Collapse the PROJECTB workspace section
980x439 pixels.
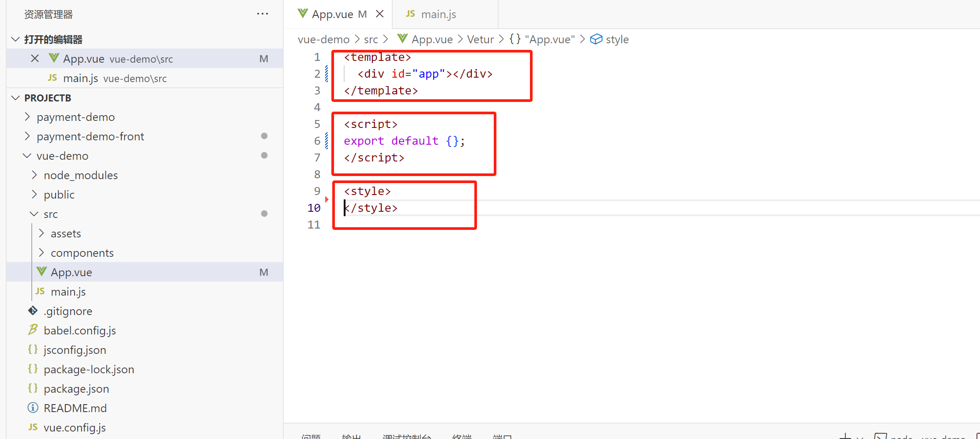[x=15, y=98]
